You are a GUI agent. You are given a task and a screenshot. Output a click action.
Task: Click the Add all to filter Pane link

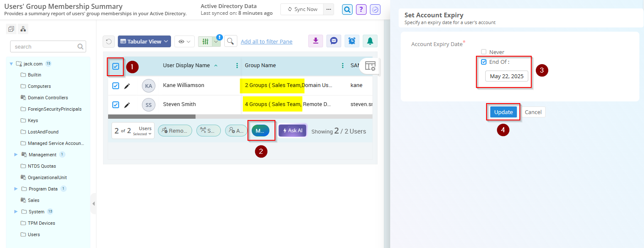pos(266,41)
